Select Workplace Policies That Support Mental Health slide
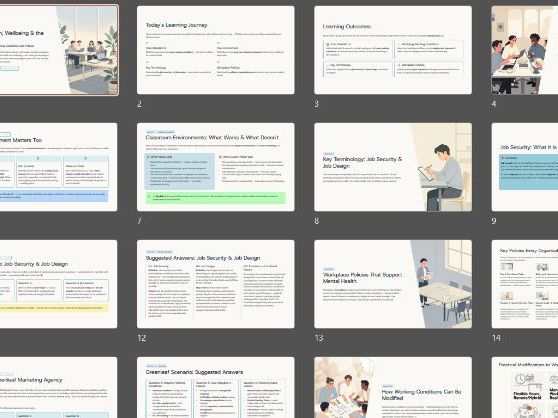The image size is (558, 418). point(393,284)
